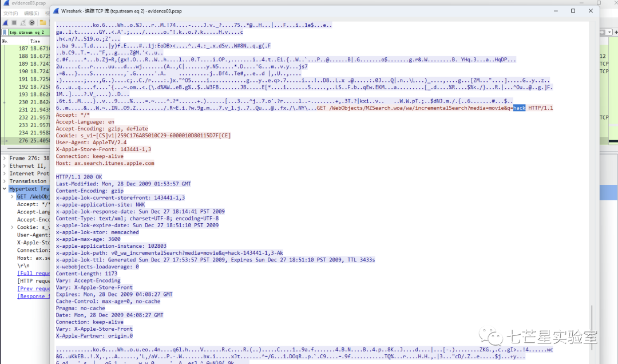Maximize the Follow TCP Stream window
Image resolution: width=618 pixels, height=364 pixels.
coord(573,11)
